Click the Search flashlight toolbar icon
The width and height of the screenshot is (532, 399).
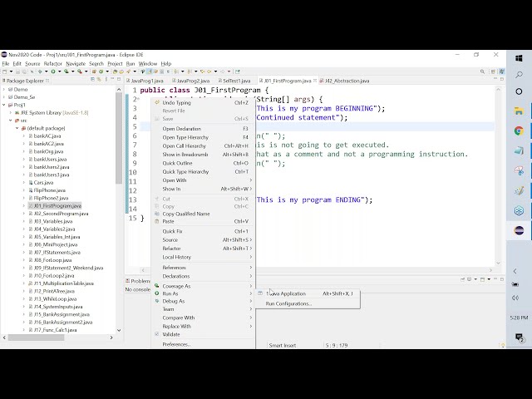(x=129, y=71)
